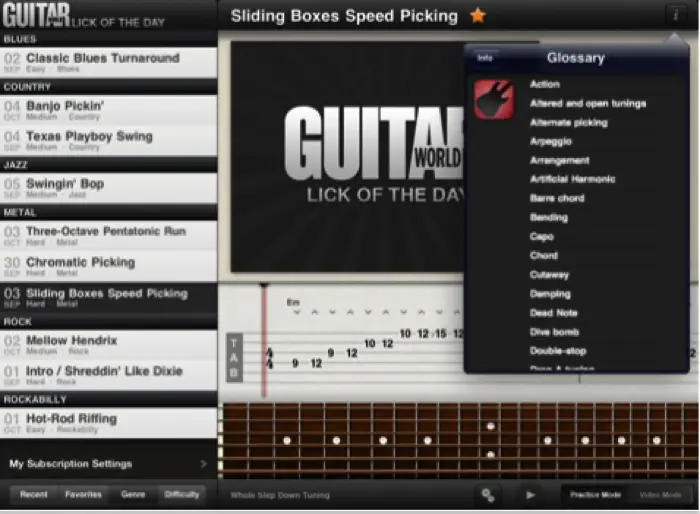Open Classic Blues Turnaround lick

(108, 63)
